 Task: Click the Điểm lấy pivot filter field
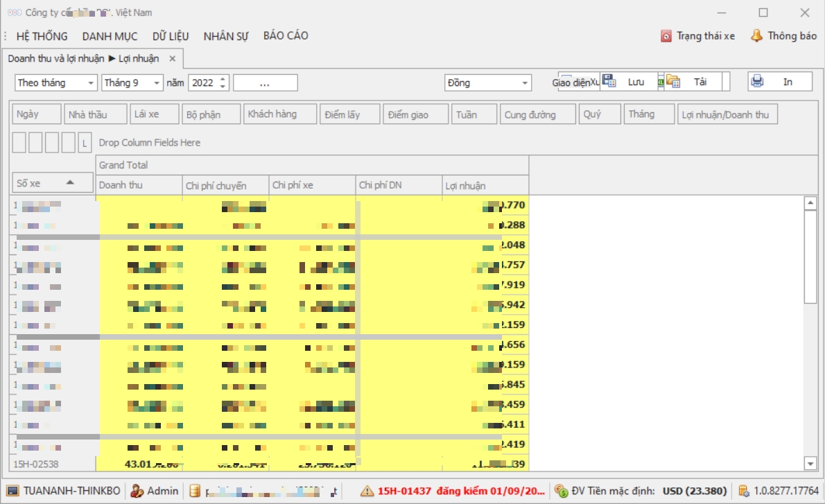click(x=350, y=114)
